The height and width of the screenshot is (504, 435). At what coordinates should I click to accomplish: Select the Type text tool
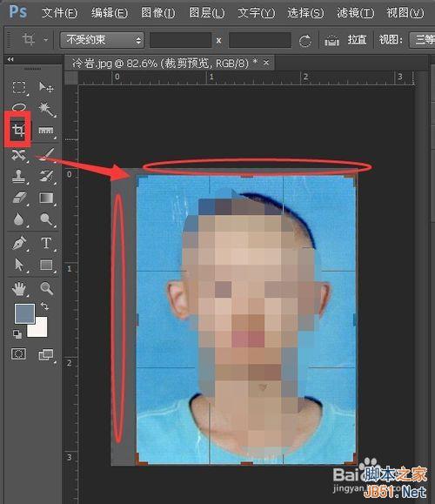[x=46, y=243]
